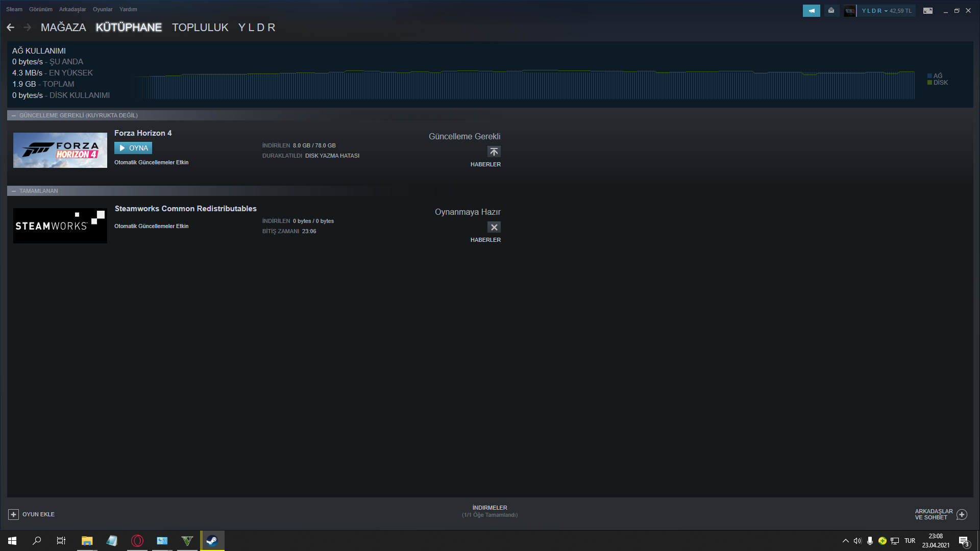Click the profile avatar picture
The image size is (980, 551).
pos(850,11)
